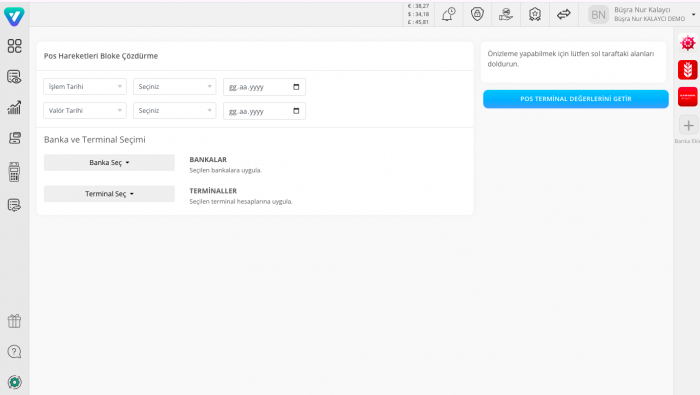Open the dashboard grid icon in sidebar
Image resolution: width=700 pixels, height=395 pixels.
tap(14, 46)
